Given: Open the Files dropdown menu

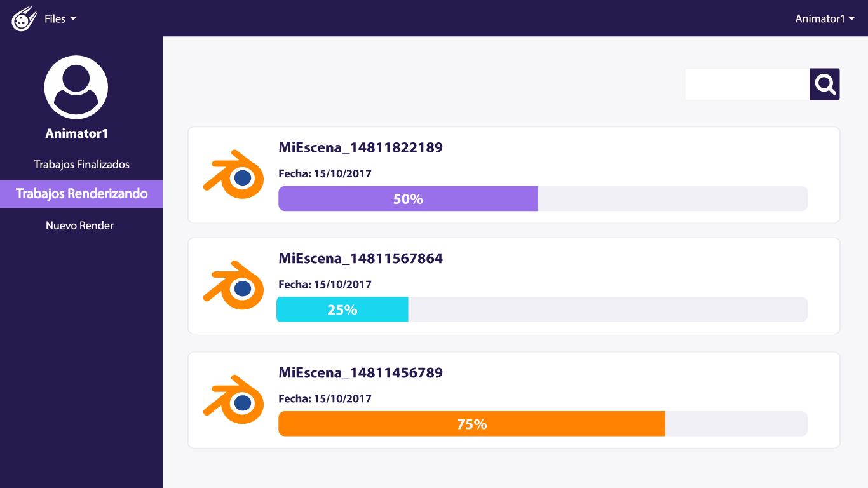Looking at the screenshot, I should pyautogui.click(x=60, y=19).
